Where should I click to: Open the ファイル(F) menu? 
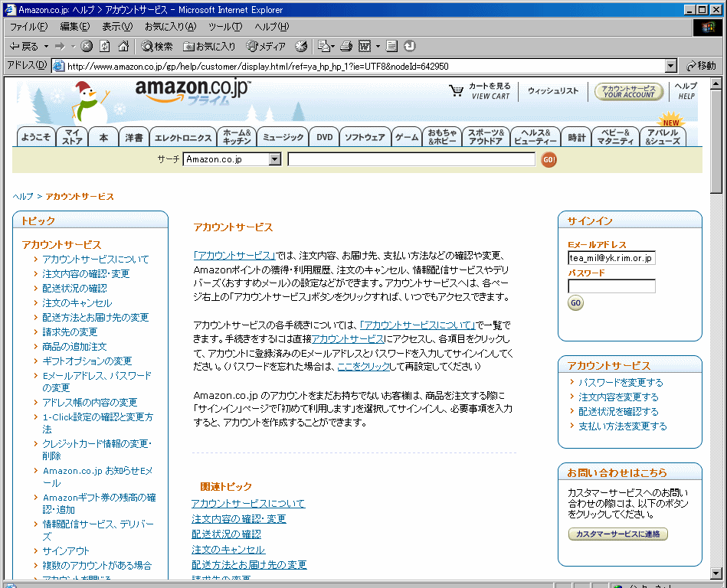pos(28,27)
